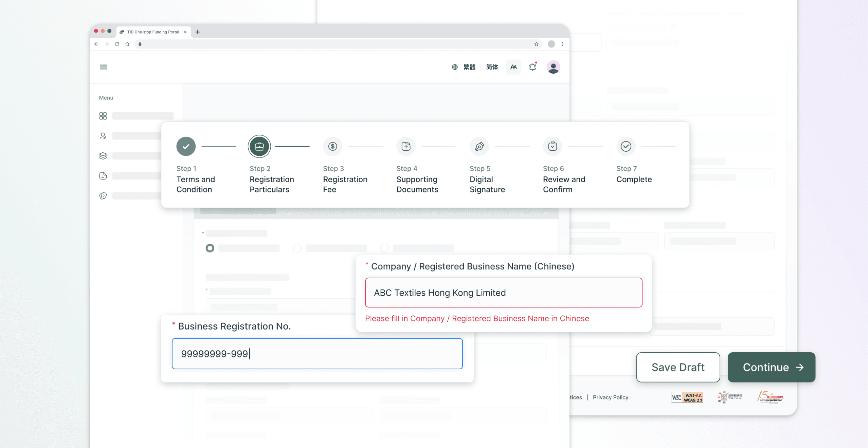This screenshot has height=448, width=868.
Task: Click the globe language icon
Action: click(x=455, y=67)
